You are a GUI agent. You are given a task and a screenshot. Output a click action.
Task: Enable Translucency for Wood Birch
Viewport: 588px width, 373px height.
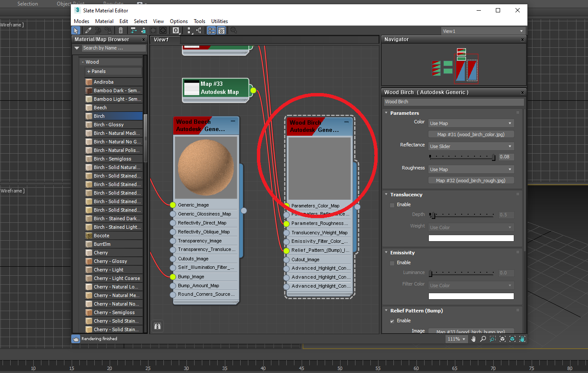(392, 204)
